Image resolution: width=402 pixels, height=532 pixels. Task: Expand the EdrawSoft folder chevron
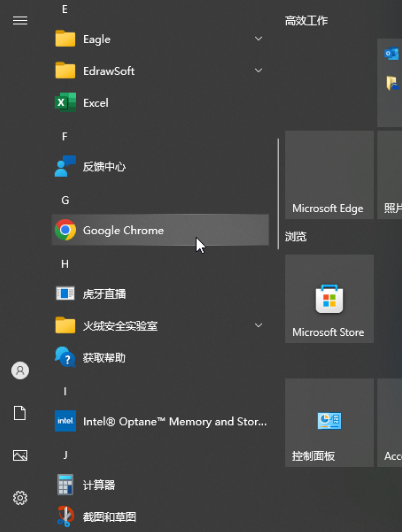click(259, 70)
